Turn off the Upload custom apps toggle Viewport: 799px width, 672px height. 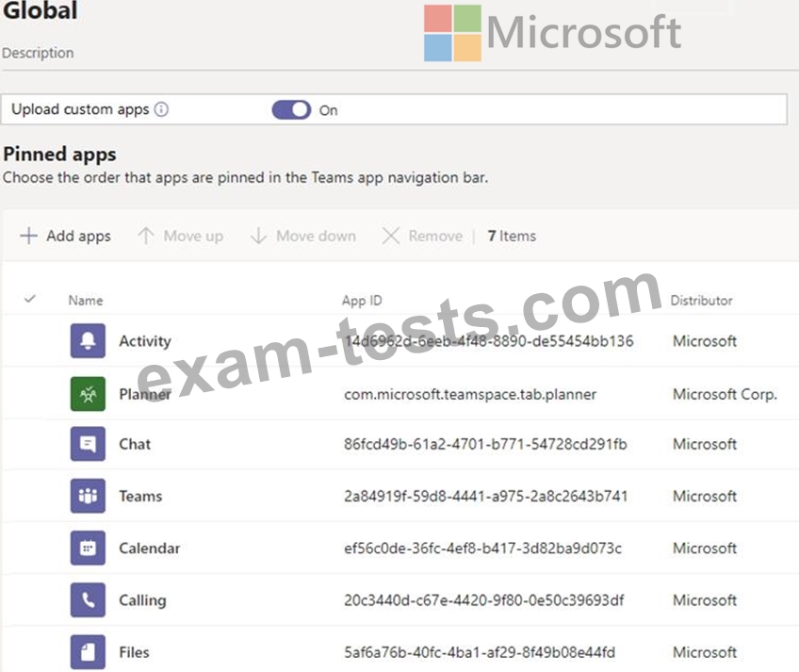pyautogui.click(x=291, y=109)
